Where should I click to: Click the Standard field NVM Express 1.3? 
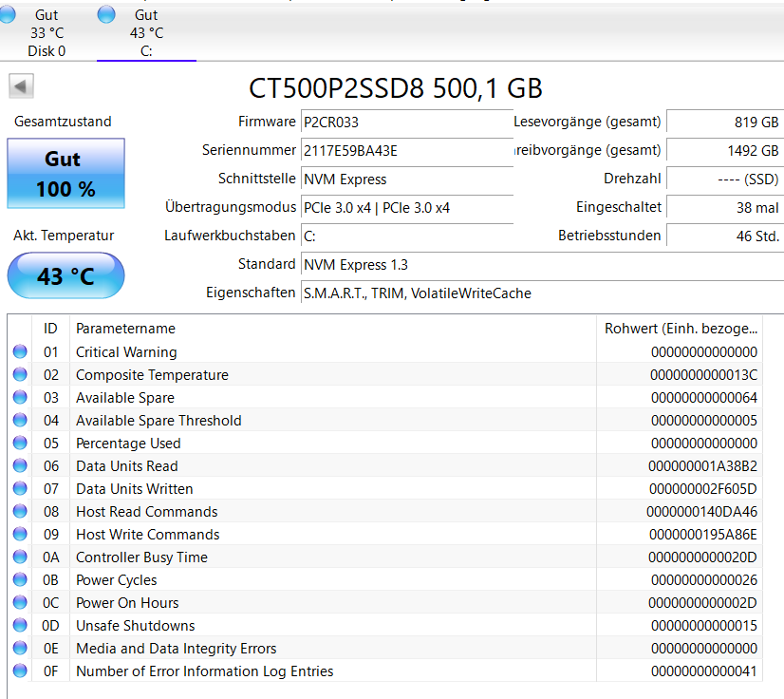(x=543, y=265)
